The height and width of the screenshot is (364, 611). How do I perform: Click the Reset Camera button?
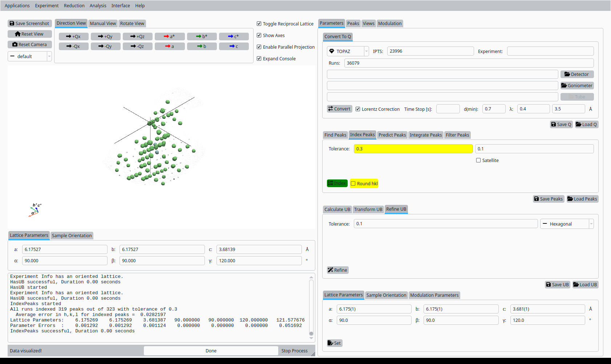(29, 45)
